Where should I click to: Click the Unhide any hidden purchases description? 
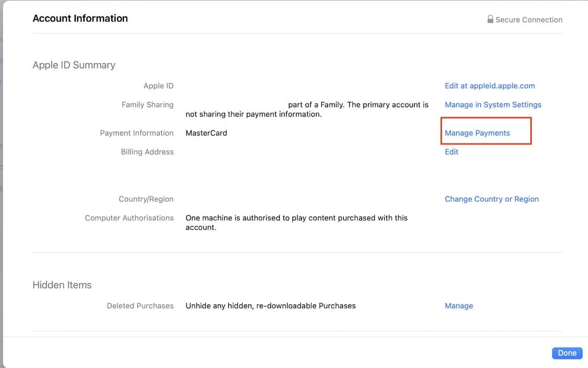pos(270,306)
